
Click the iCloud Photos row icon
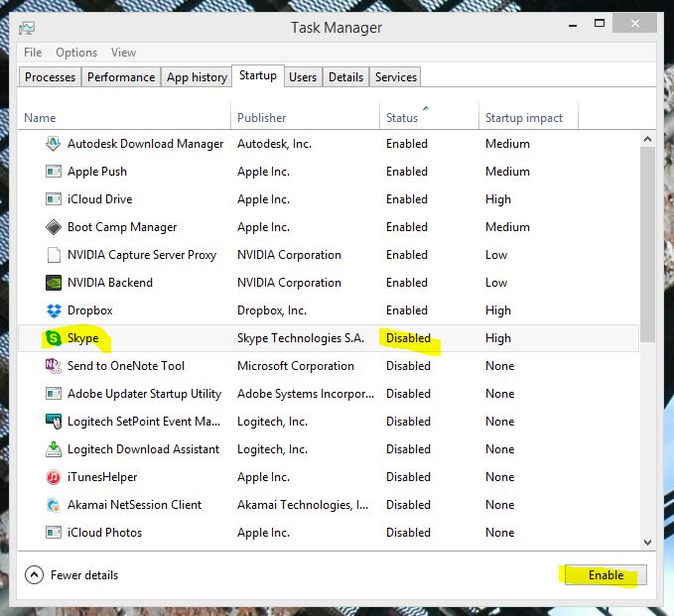[x=54, y=533]
